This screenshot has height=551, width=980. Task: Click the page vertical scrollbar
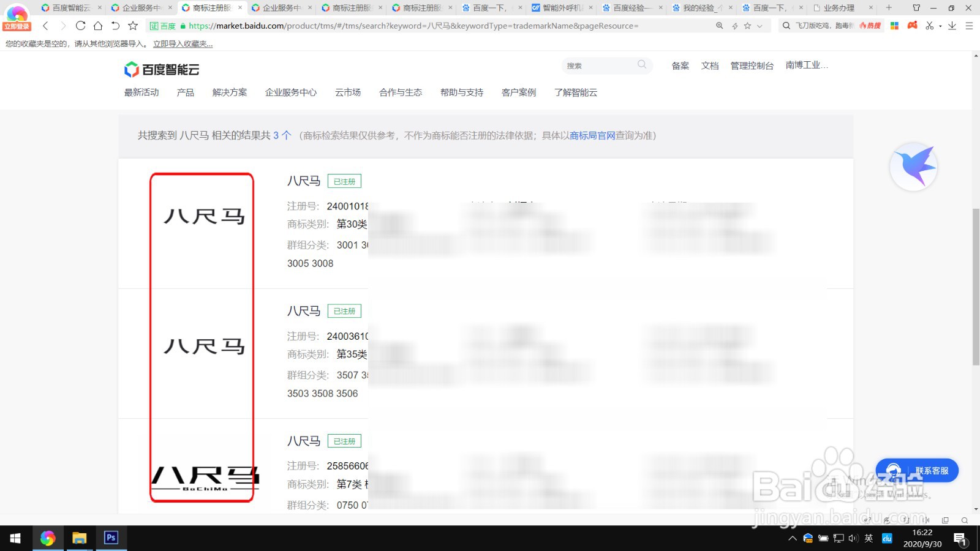click(x=976, y=287)
